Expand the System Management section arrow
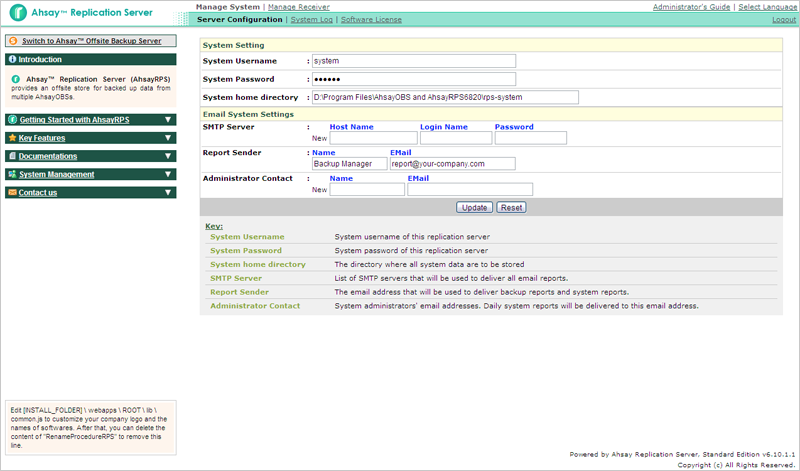 pyautogui.click(x=168, y=175)
